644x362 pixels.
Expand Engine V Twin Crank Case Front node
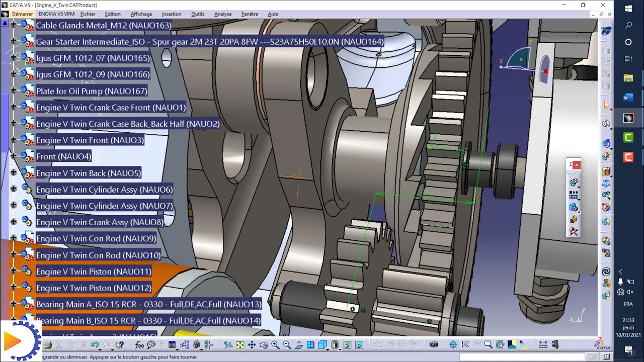(x=14, y=107)
